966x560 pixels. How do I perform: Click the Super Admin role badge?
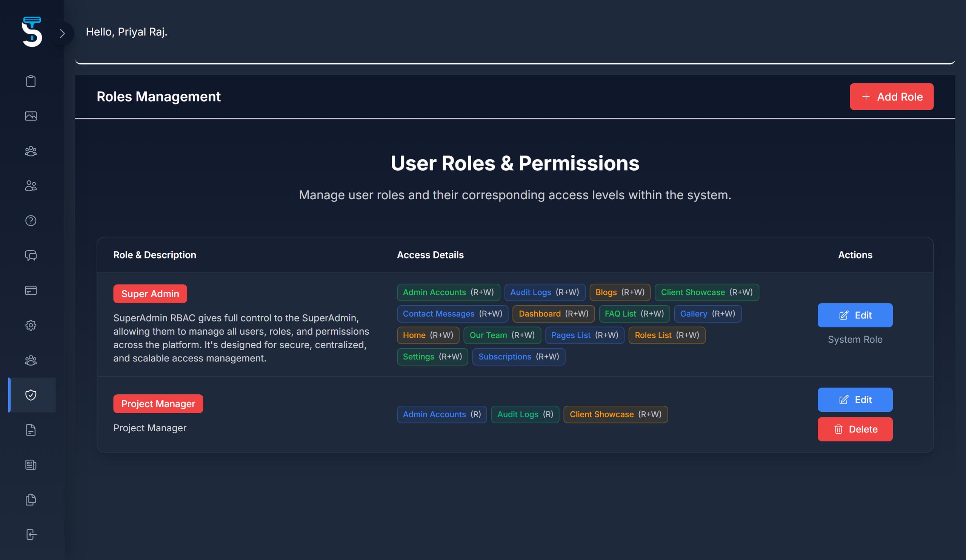click(x=150, y=294)
